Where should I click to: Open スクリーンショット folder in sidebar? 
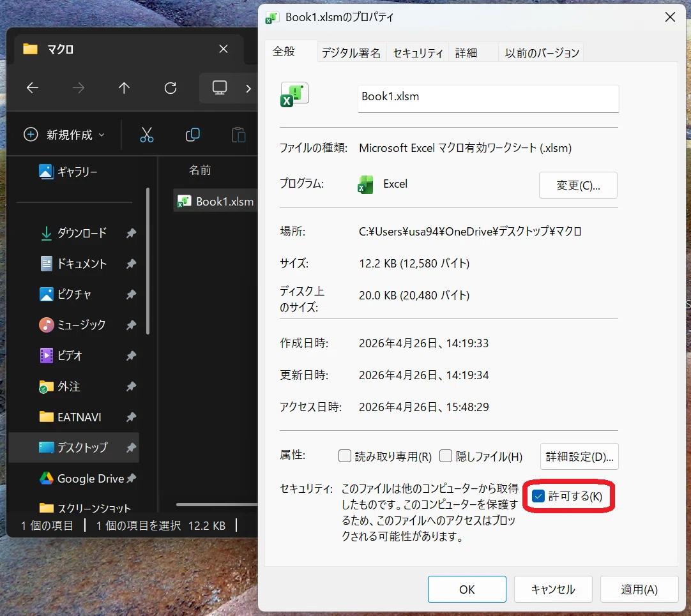85,508
